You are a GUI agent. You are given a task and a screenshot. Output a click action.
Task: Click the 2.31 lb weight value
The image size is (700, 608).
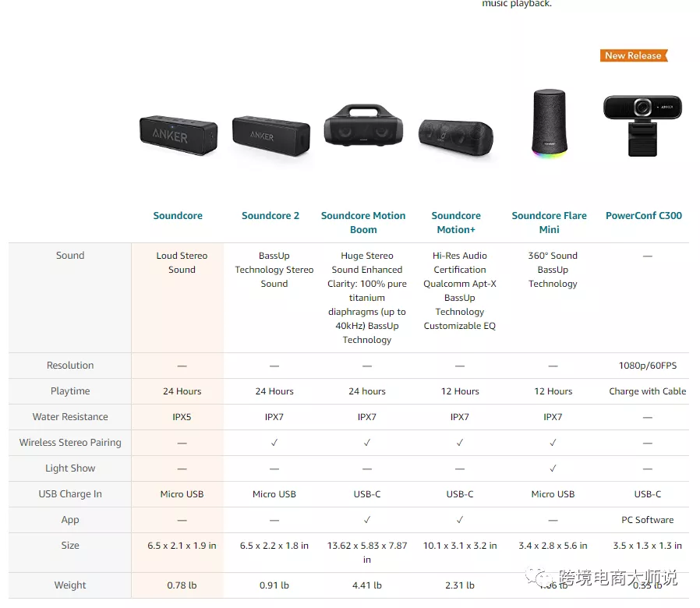tap(460, 585)
